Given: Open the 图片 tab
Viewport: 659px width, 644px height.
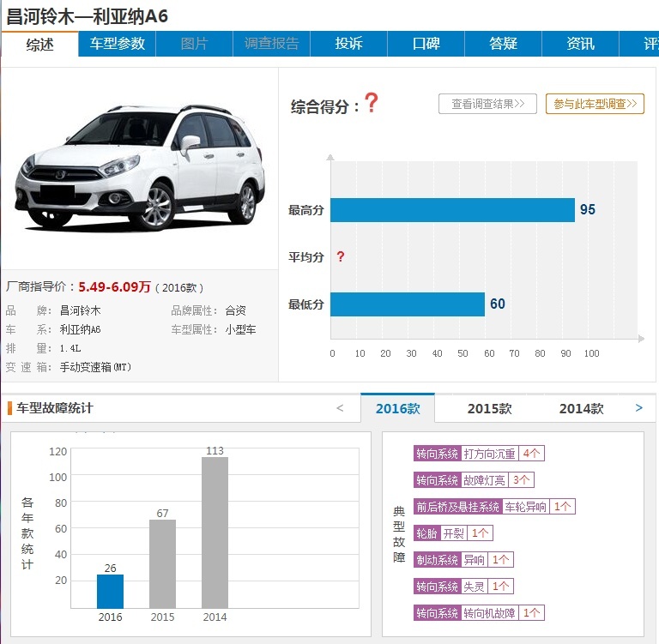Looking at the screenshot, I should (x=194, y=44).
